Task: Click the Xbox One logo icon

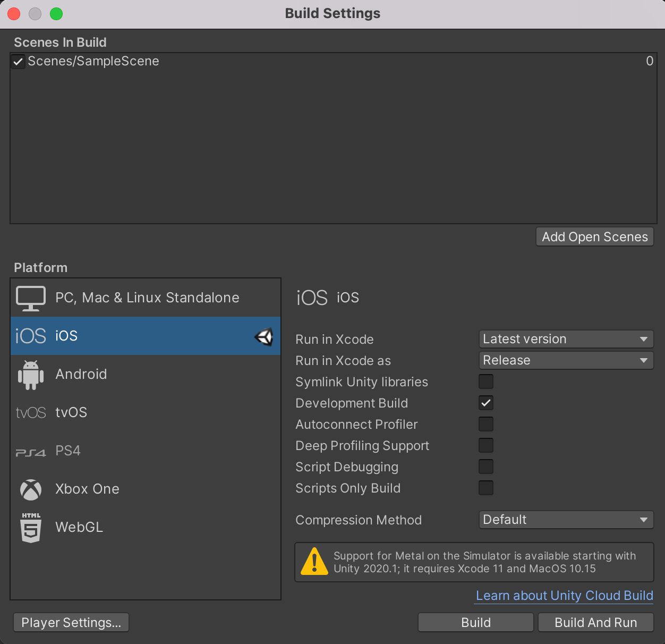Action: pyautogui.click(x=31, y=489)
